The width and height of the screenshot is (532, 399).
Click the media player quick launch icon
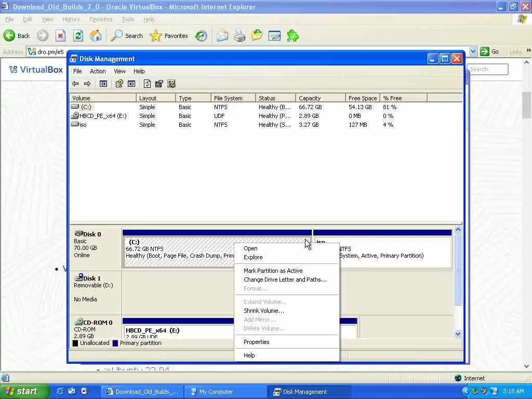point(84,391)
